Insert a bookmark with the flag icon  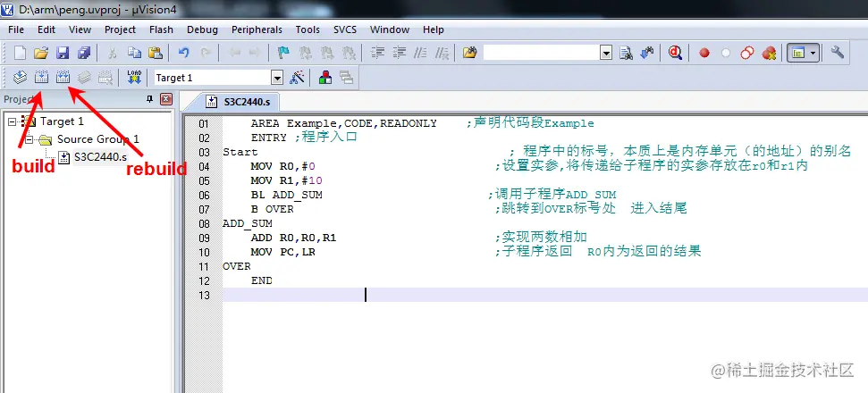tap(283, 53)
